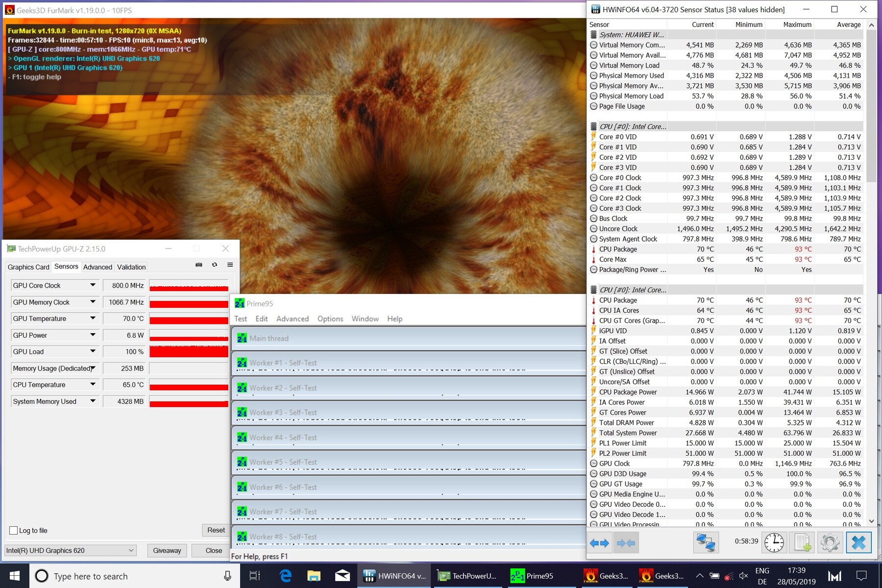Expand the System Memory Used dropdown
Viewport: 882px width, 588px height.
(x=93, y=401)
